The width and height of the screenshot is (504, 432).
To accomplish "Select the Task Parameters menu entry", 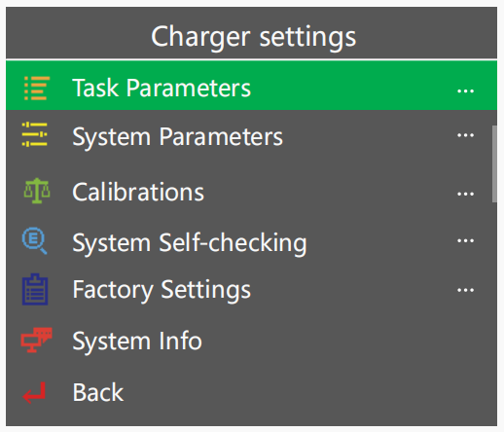I will (x=251, y=86).
